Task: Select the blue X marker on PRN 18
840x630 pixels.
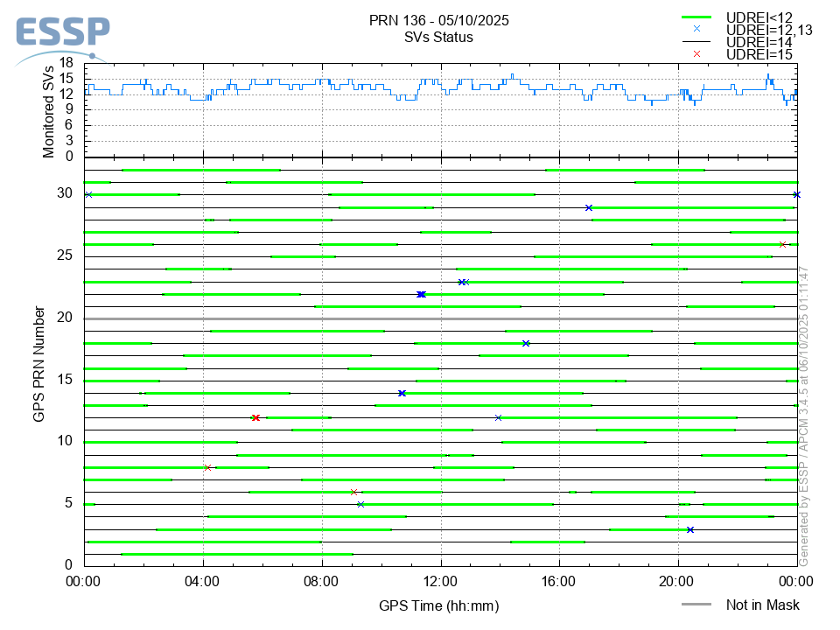Action: click(x=526, y=344)
